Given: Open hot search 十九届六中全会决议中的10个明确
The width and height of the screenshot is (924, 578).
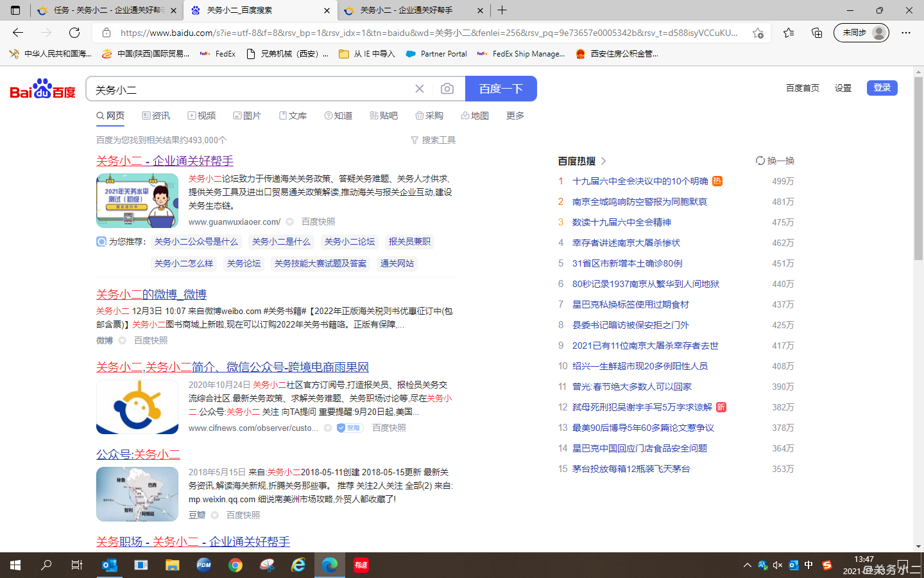Looking at the screenshot, I should point(640,181).
